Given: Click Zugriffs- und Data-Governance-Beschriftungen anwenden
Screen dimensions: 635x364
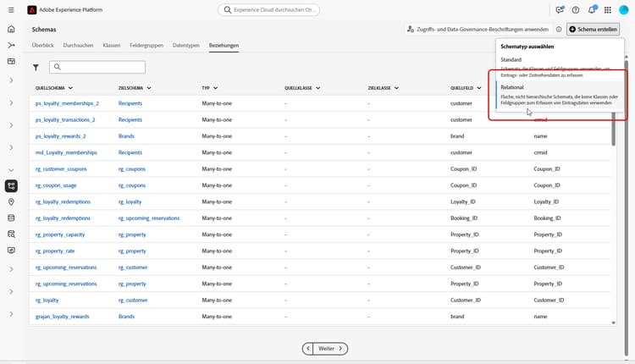Looking at the screenshot, I should [x=478, y=29].
